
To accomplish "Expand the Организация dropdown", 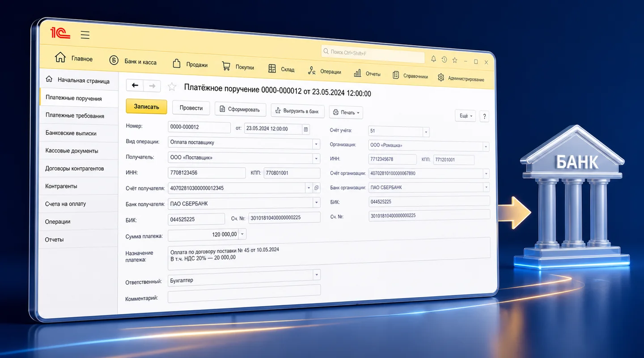I will coord(486,147).
